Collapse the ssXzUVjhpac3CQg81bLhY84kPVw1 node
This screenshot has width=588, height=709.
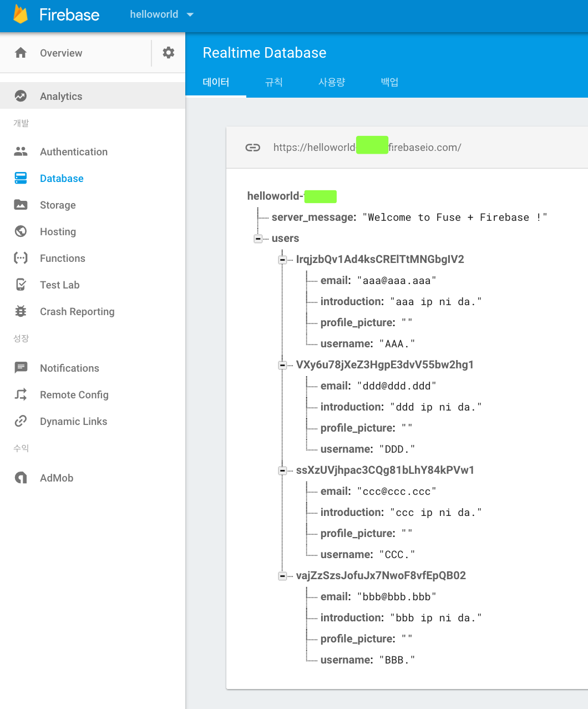tap(282, 470)
